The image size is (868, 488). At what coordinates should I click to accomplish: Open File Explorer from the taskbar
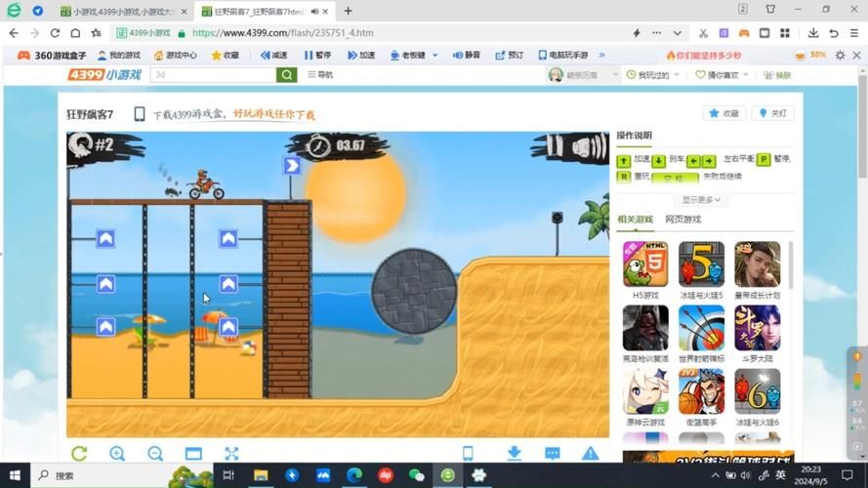click(x=261, y=475)
